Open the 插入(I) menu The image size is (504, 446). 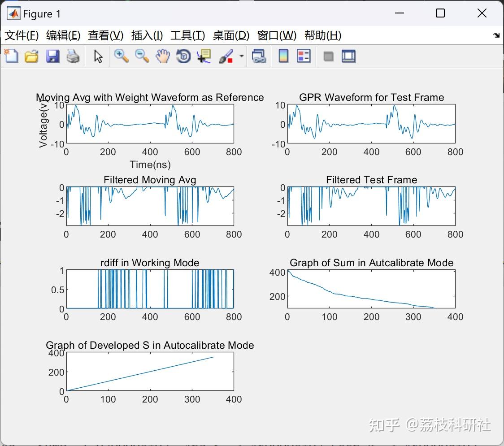tap(147, 35)
